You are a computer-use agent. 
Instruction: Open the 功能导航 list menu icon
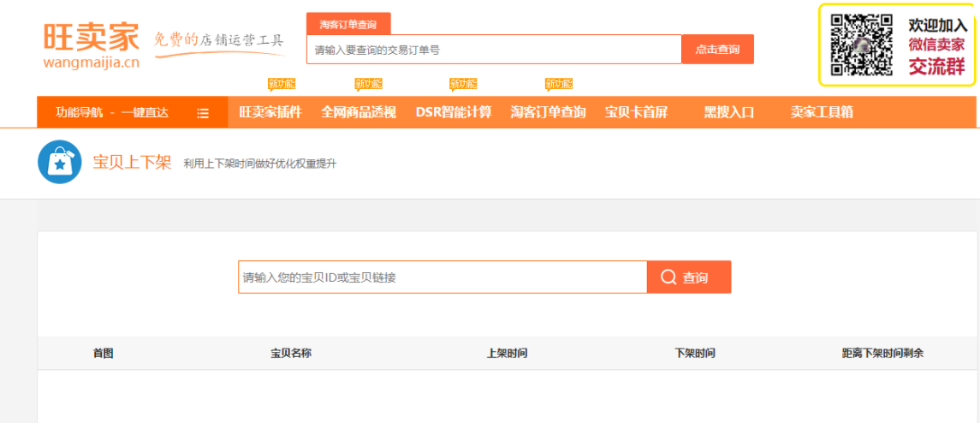pyautogui.click(x=203, y=113)
